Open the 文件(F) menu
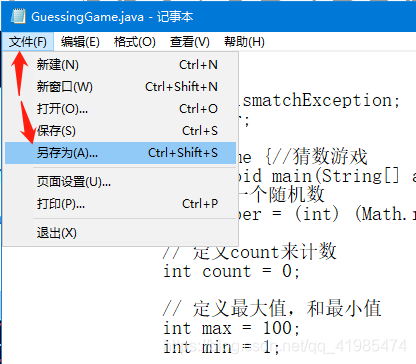This screenshot has height=364, width=416. click(28, 42)
